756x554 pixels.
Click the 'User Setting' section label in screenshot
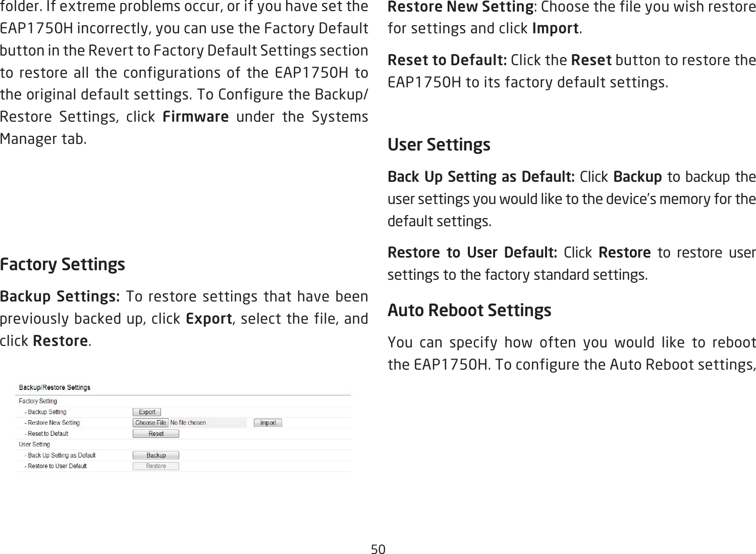[34, 444]
